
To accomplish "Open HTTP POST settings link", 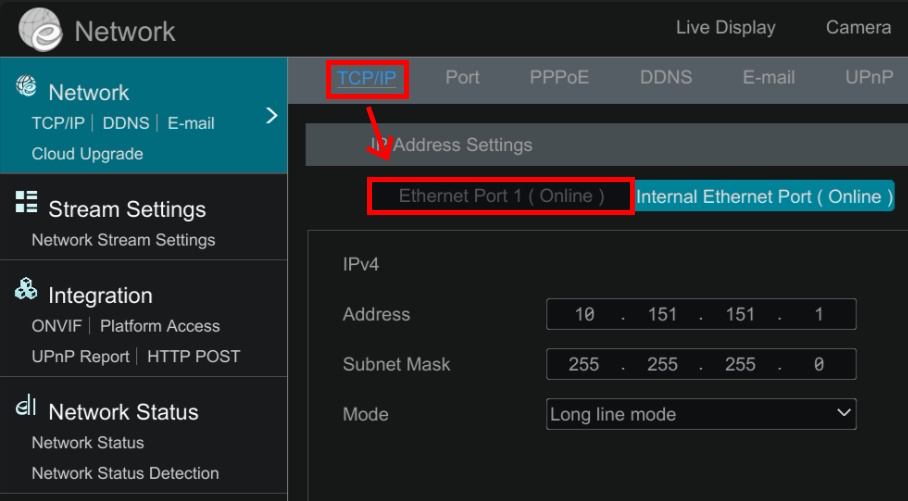I will click(193, 356).
